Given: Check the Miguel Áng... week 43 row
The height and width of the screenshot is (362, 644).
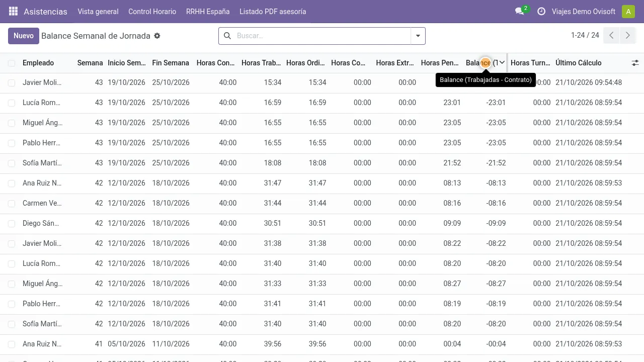Looking at the screenshot, I should tap(12, 123).
